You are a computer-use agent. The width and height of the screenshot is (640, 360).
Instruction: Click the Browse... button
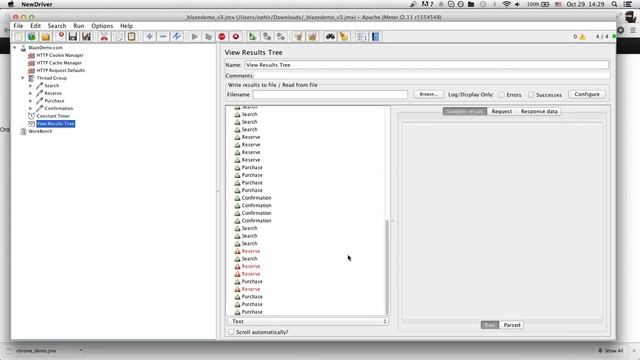click(428, 94)
